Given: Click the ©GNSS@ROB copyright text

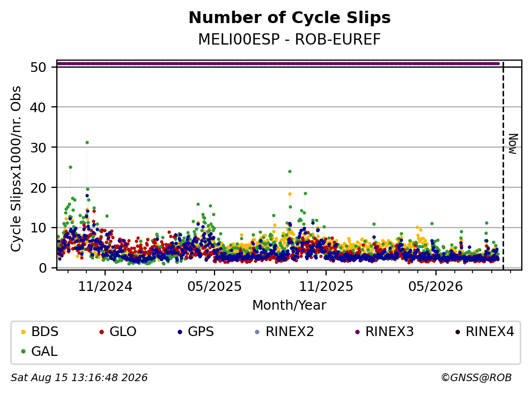Looking at the screenshot, I should [476, 378].
